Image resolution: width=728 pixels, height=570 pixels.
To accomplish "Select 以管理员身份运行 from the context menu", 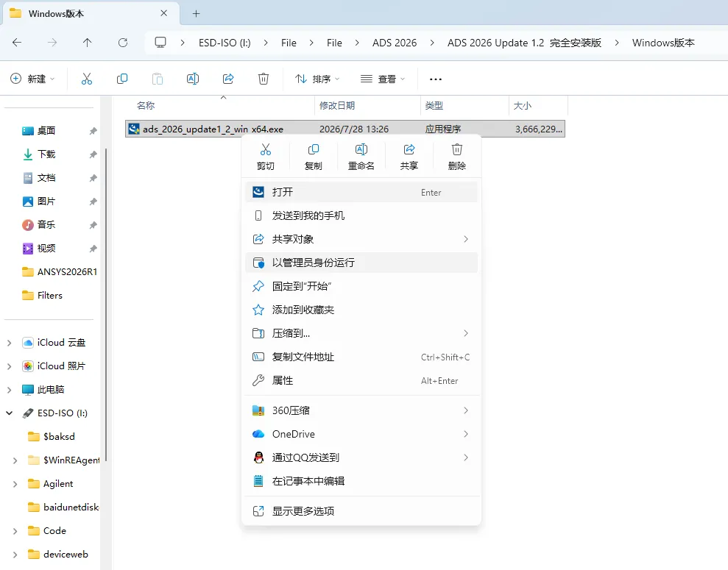I will tap(361, 263).
